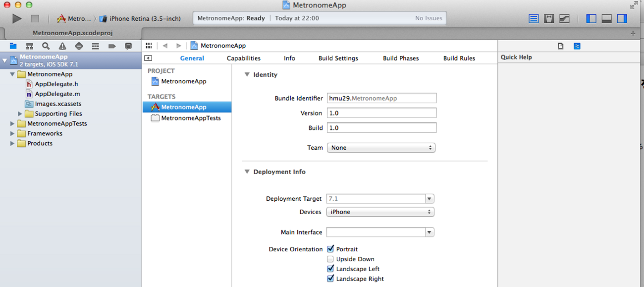The image size is (644, 287).
Task: Open the Capabilities tab
Action: [243, 58]
